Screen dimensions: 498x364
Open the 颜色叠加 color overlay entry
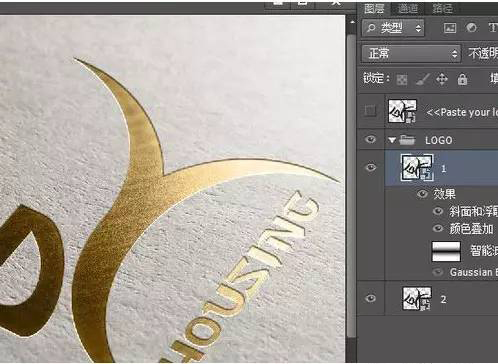pos(471,229)
